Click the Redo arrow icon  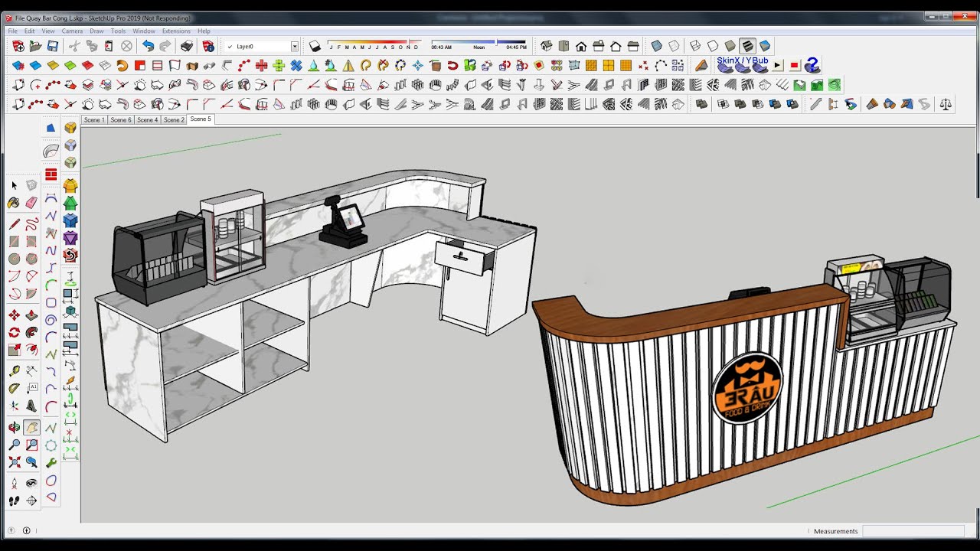tap(165, 47)
